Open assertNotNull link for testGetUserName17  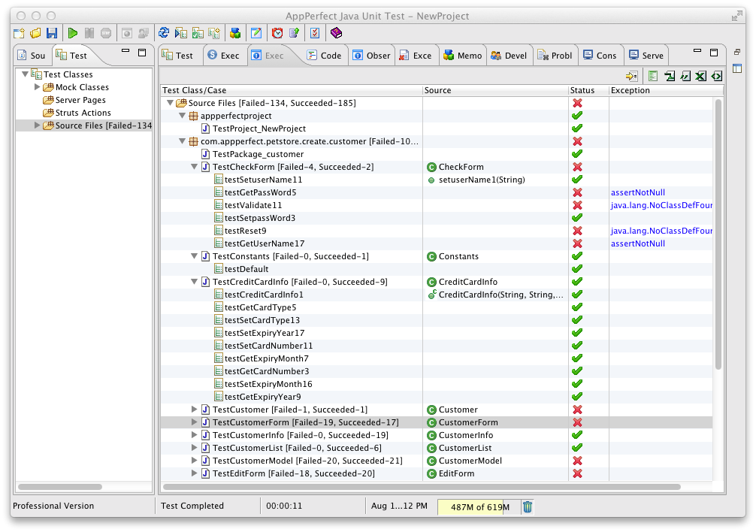[x=637, y=243]
